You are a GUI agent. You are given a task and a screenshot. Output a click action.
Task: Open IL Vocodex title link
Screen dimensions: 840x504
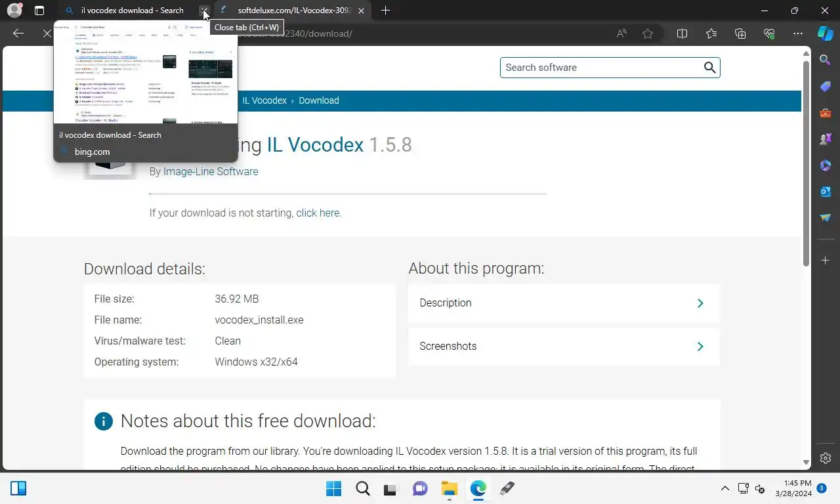315,144
